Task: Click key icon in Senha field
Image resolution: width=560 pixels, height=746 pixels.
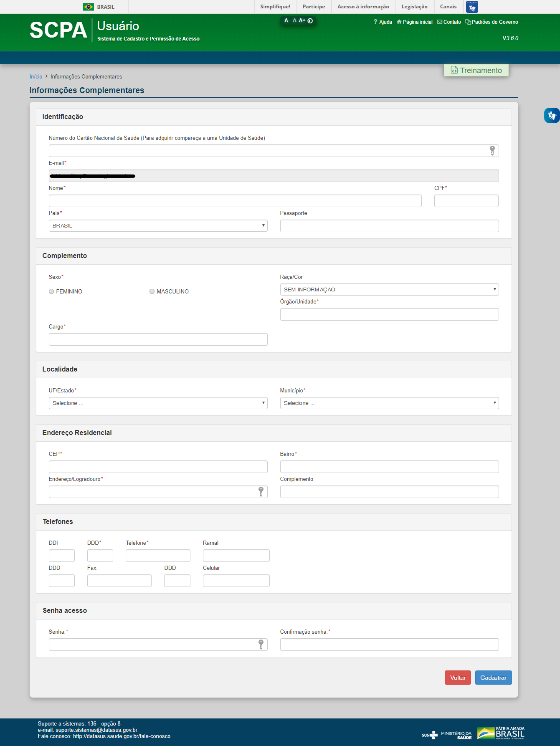Action: [261, 645]
